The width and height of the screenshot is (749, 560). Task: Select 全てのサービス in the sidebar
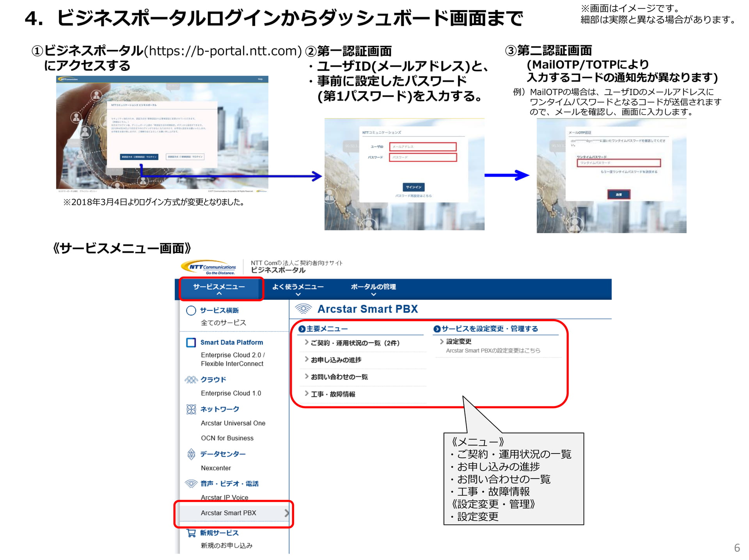(224, 323)
